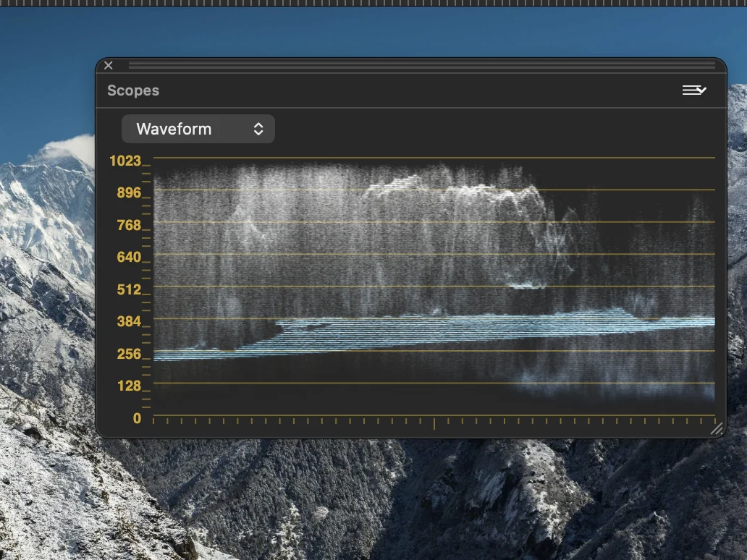747x560 pixels.
Task: Open the Waveform scope type dropdown
Action: tap(198, 129)
